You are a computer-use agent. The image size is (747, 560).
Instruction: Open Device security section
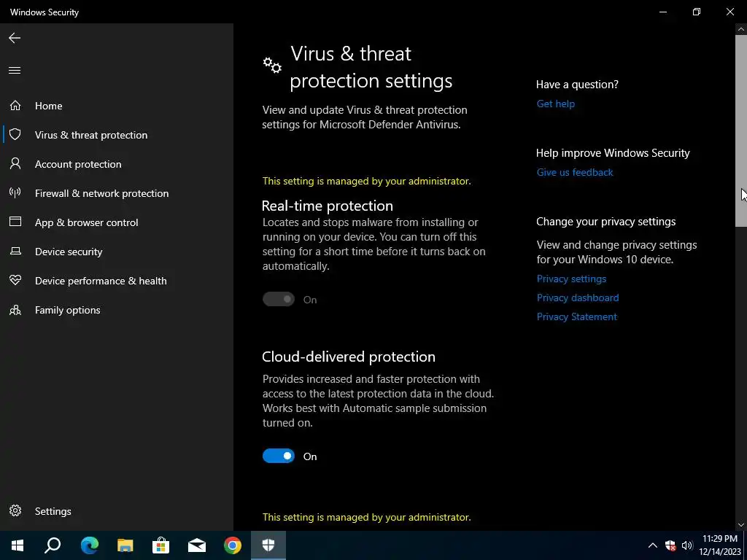pos(69,252)
